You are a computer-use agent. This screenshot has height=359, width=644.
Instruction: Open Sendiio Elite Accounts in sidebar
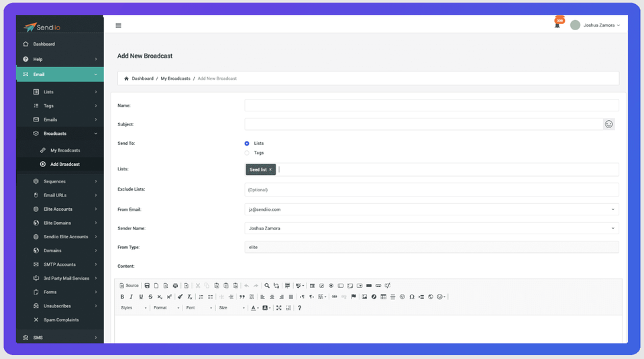[60, 237]
